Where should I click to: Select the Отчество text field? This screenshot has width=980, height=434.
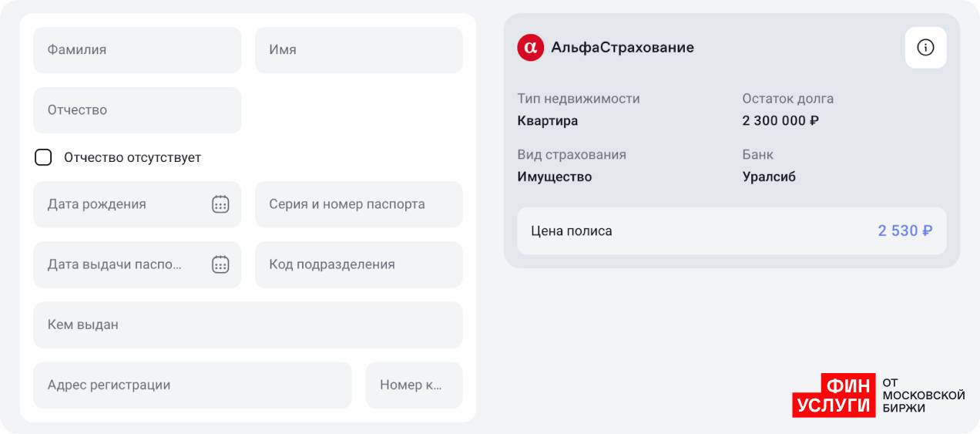click(137, 110)
